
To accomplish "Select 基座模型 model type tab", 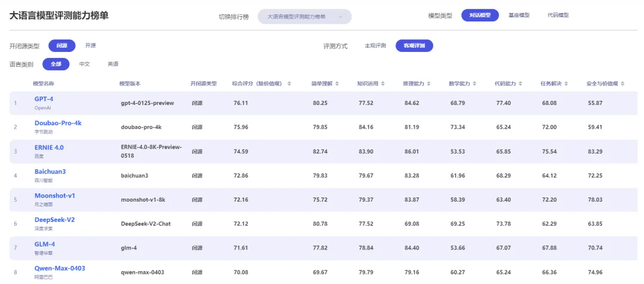I will click(x=519, y=15).
